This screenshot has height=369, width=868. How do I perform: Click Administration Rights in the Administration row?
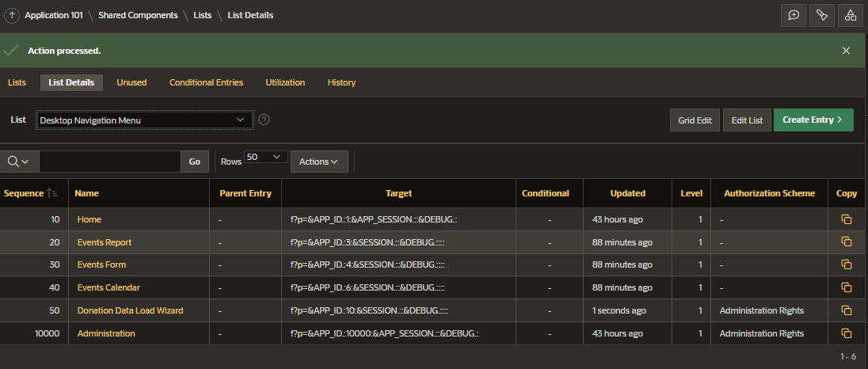761,333
